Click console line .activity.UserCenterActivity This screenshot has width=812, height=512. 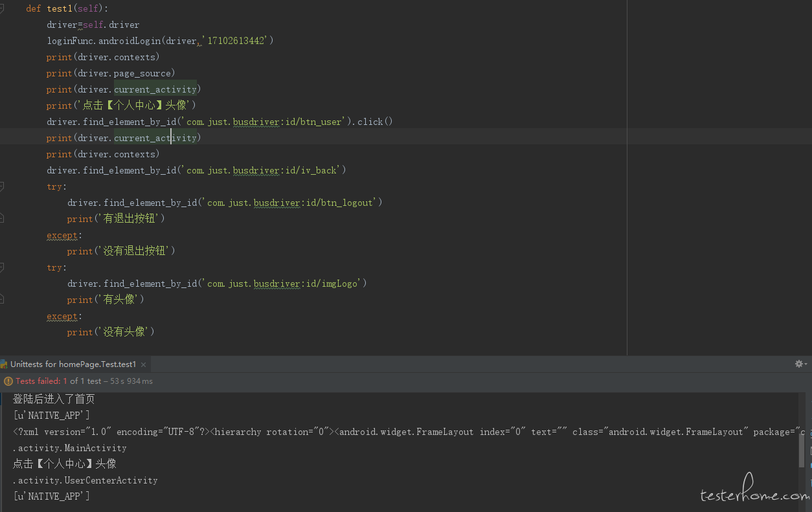pyautogui.click(x=85, y=480)
